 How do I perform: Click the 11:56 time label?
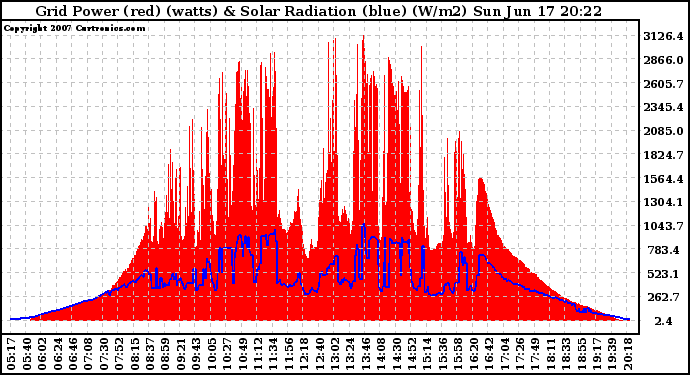pyautogui.click(x=288, y=354)
